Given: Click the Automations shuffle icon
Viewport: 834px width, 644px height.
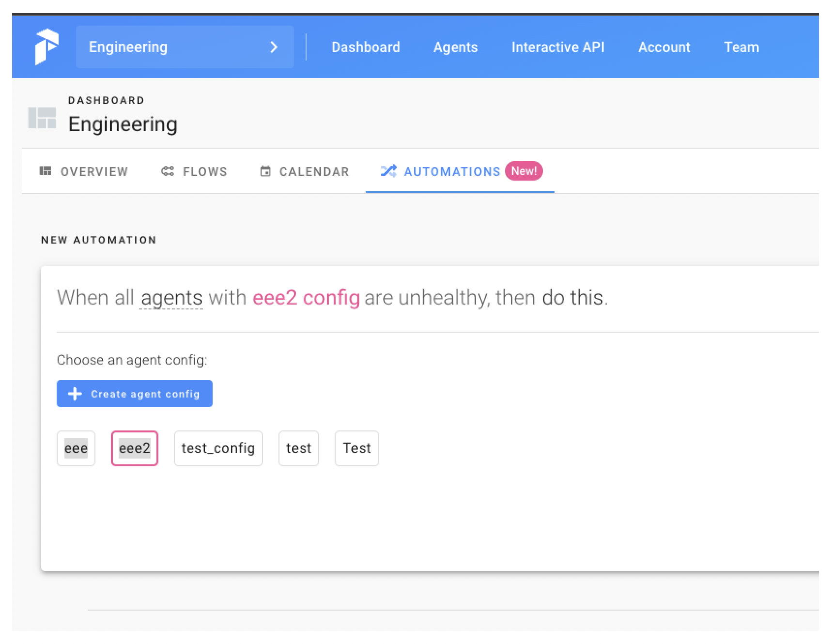Looking at the screenshot, I should tap(389, 171).
